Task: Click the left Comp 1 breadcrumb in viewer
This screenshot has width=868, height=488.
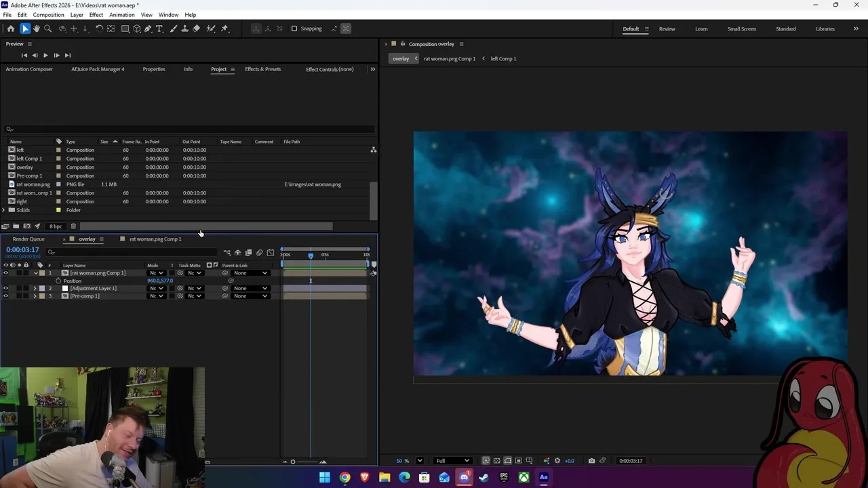Action: click(503, 59)
